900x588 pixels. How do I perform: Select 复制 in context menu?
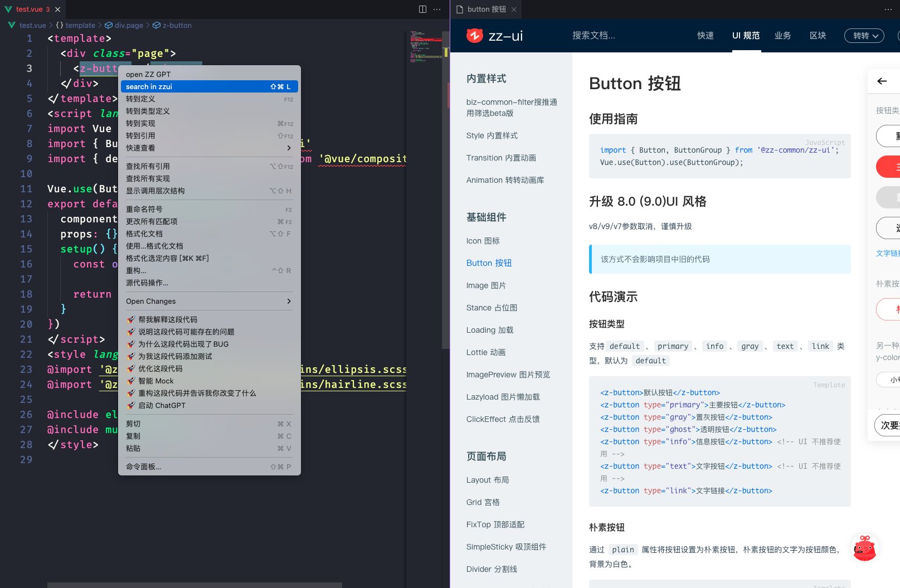210,436
